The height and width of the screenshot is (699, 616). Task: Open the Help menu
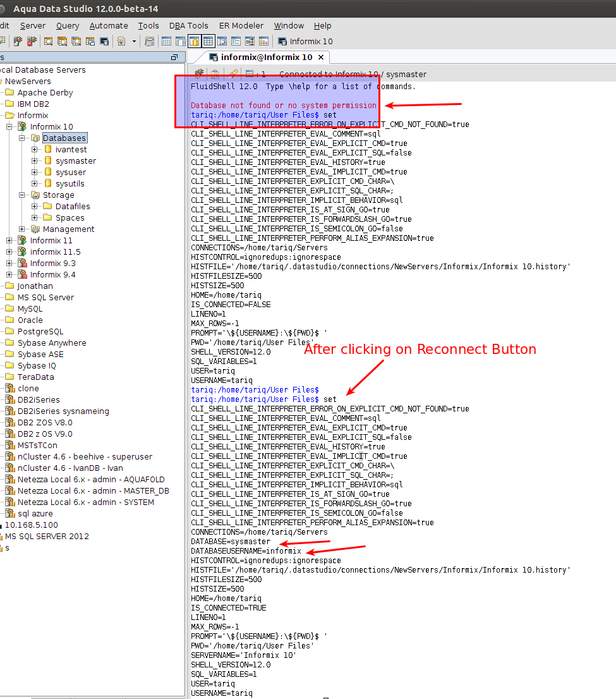tap(322, 26)
